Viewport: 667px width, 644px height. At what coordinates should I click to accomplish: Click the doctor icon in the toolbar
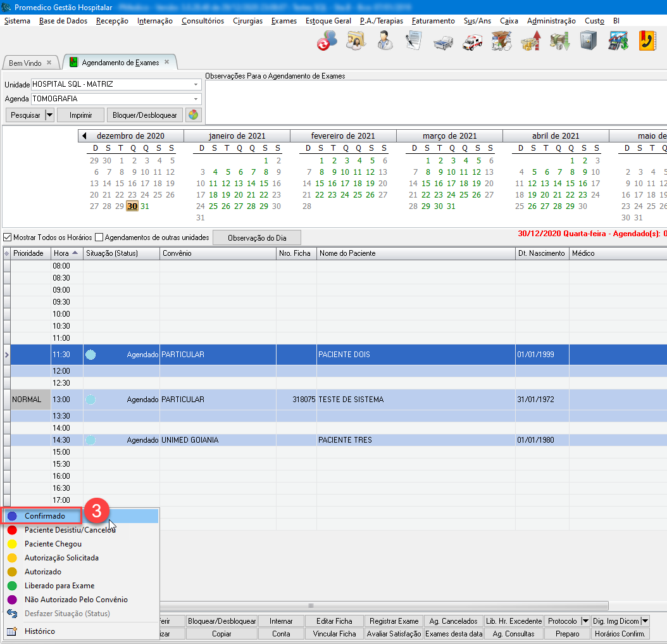384,41
